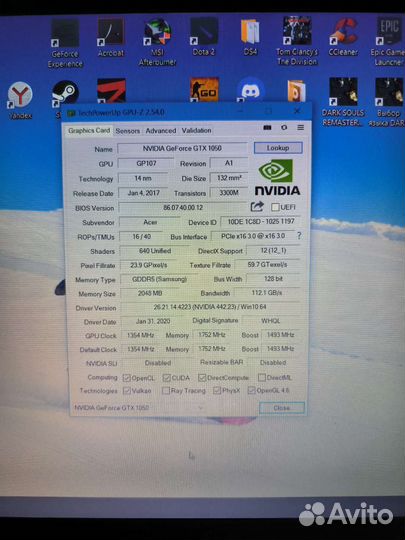The width and height of the screenshot is (405, 540).
Task: Toggle the DirectCompute checkbox
Action: click(x=202, y=378)
